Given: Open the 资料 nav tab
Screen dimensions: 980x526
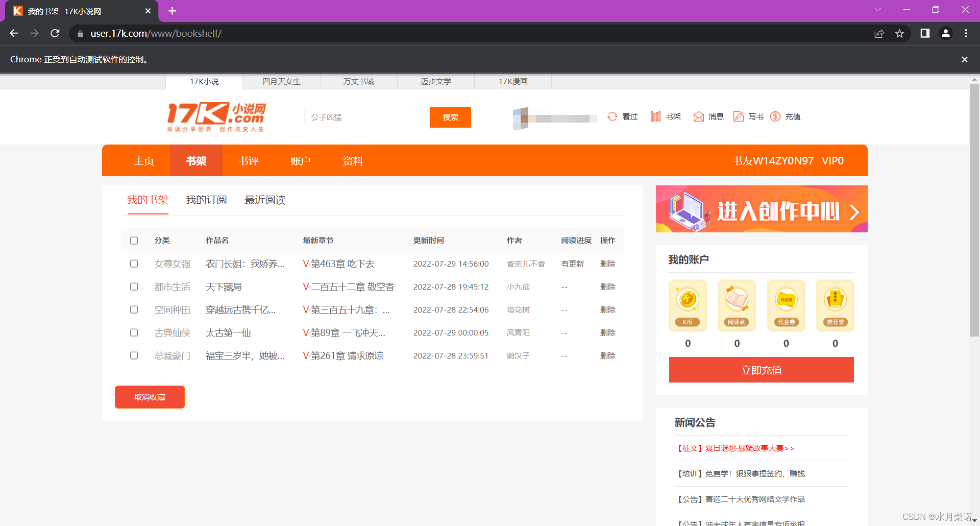Looking at the screenshot, I should click(353, 161).
